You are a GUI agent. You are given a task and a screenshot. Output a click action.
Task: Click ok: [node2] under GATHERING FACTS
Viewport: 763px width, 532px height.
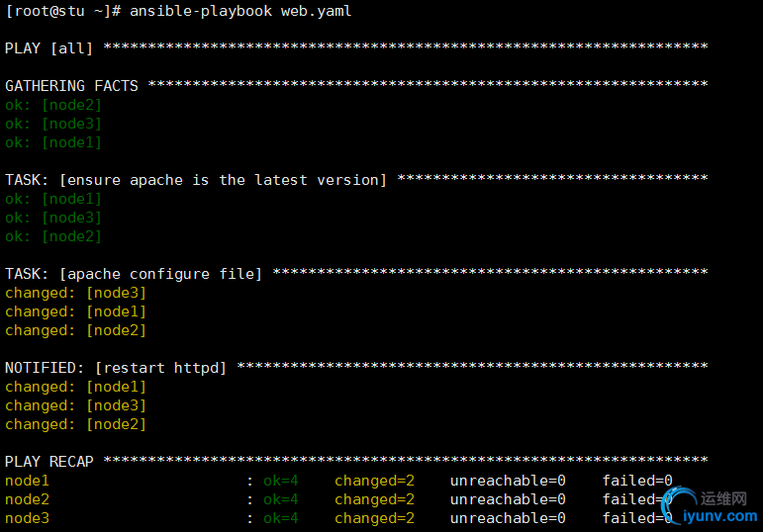53,105
